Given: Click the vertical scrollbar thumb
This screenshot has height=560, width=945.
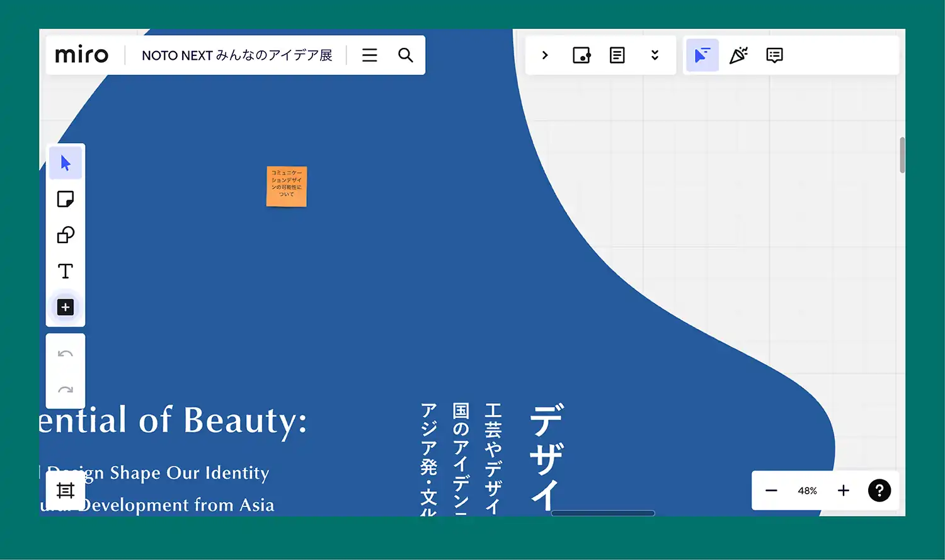Looking at the screenshot, I should coord(902,155).
